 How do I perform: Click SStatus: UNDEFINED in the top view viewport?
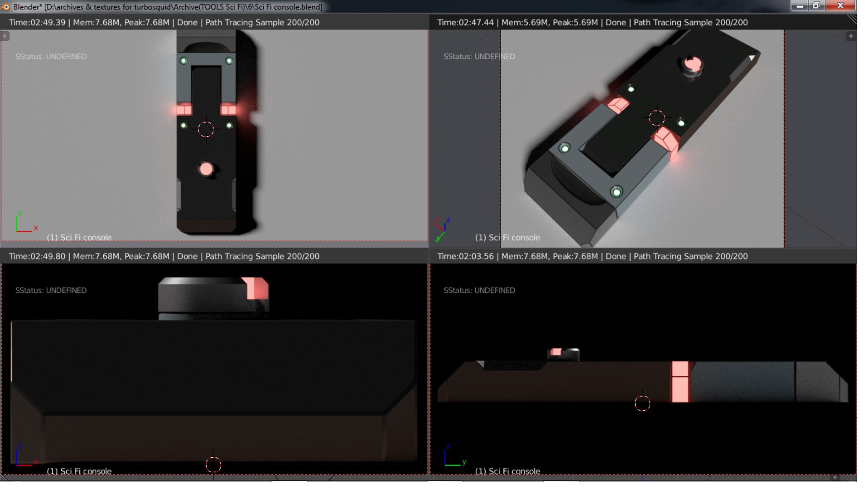(x=51, y=57)
